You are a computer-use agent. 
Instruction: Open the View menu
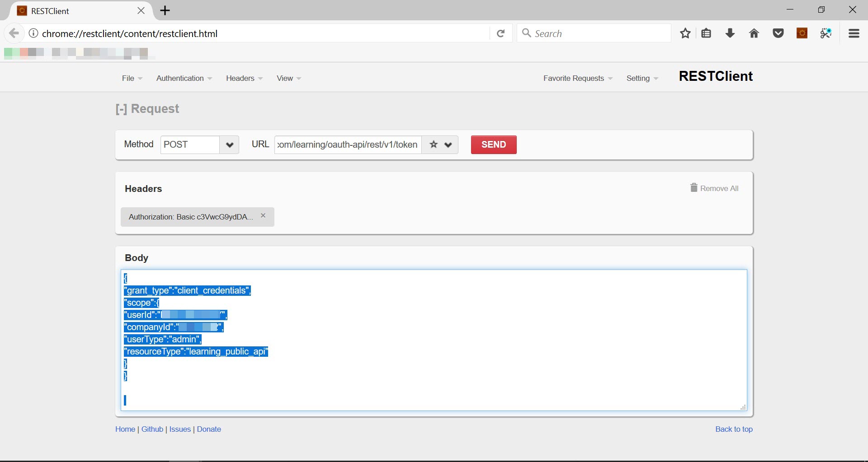point(289,78)
